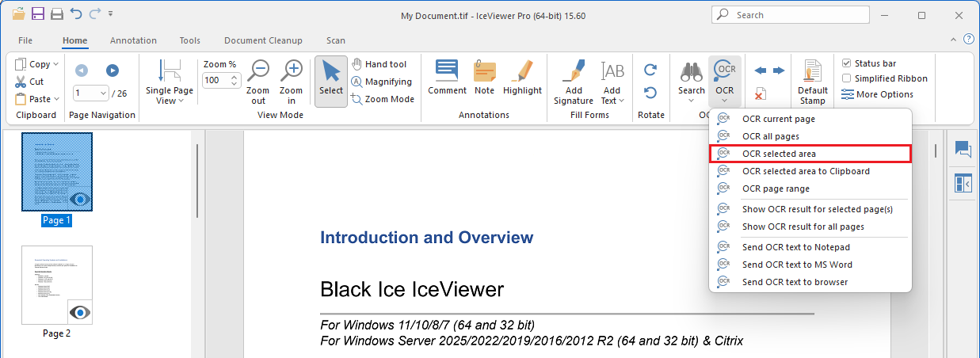
Task: Click the right blue arrow icon
Action: (x=779, y=70)
